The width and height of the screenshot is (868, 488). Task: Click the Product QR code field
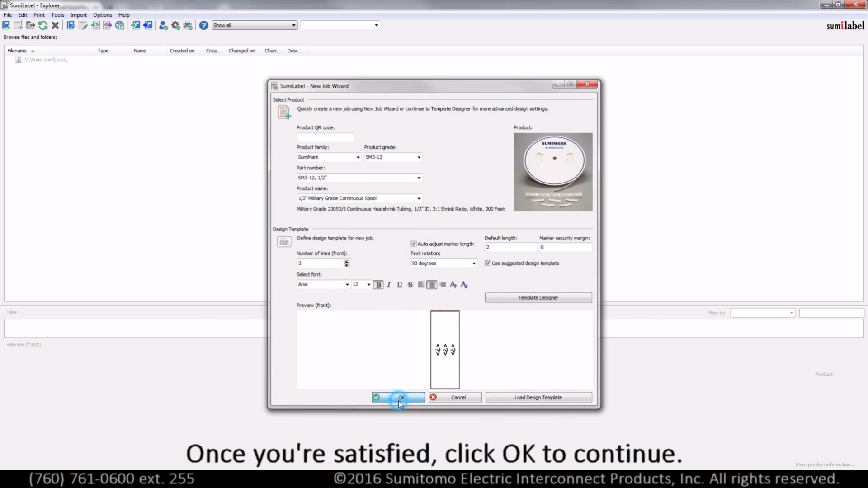tap(325, 137)
